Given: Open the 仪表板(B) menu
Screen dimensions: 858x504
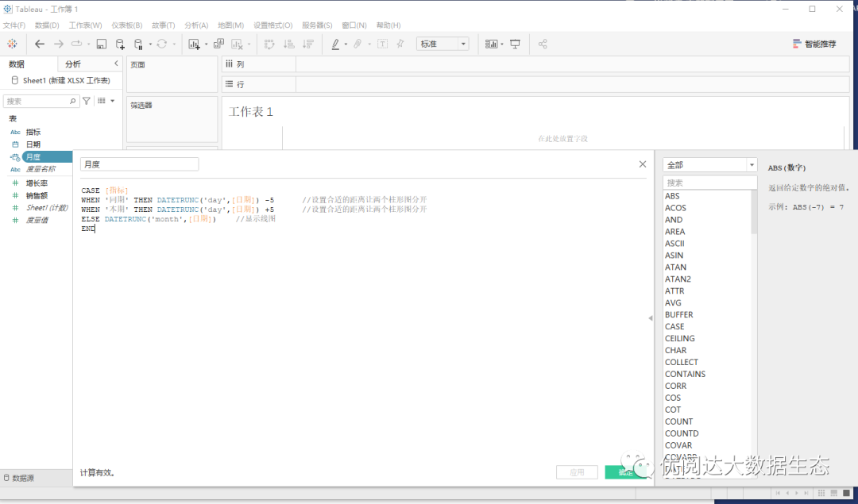Looking at the screenshot, I should pos(127,25).
